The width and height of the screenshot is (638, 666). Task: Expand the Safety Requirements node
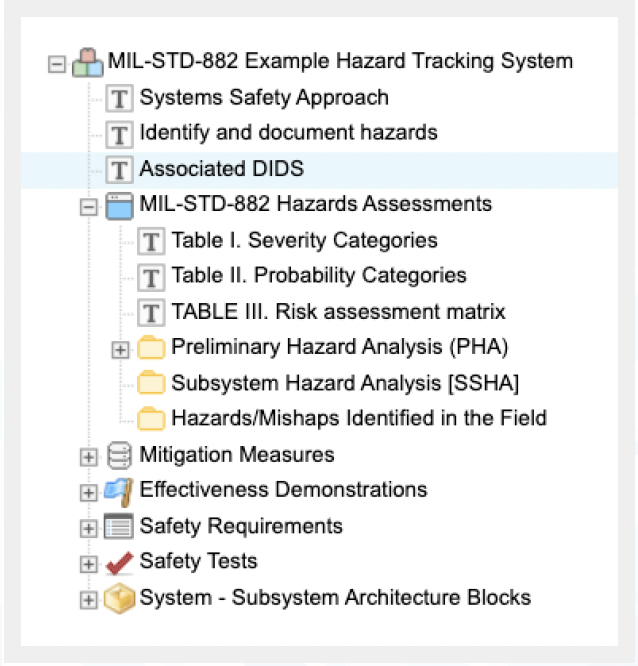(89, 528)
